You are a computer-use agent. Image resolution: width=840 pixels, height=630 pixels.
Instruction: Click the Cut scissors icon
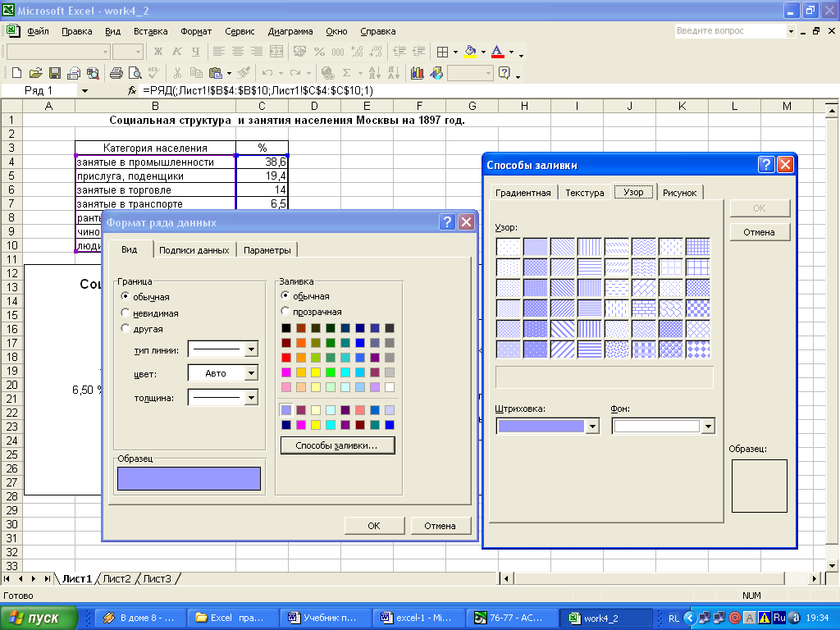point(177,73)
